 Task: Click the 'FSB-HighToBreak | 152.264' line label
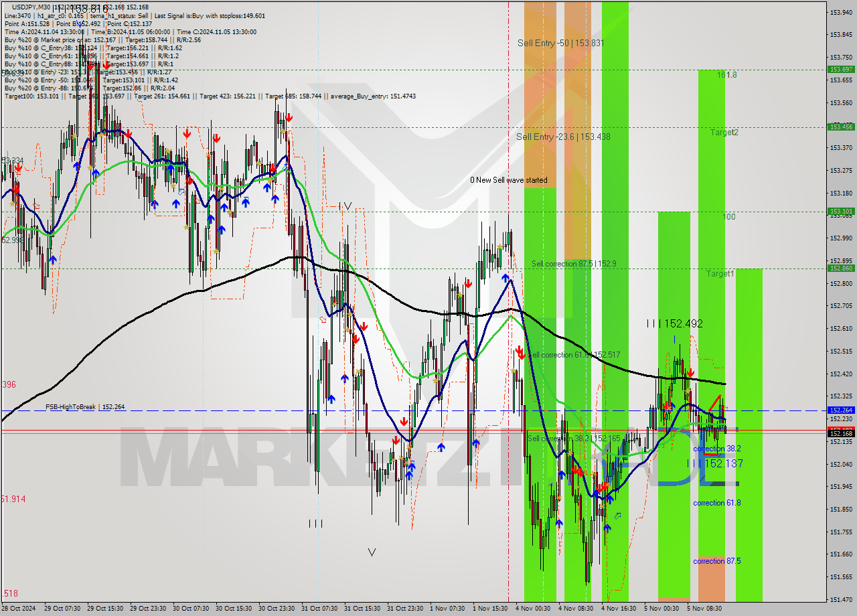85,407
